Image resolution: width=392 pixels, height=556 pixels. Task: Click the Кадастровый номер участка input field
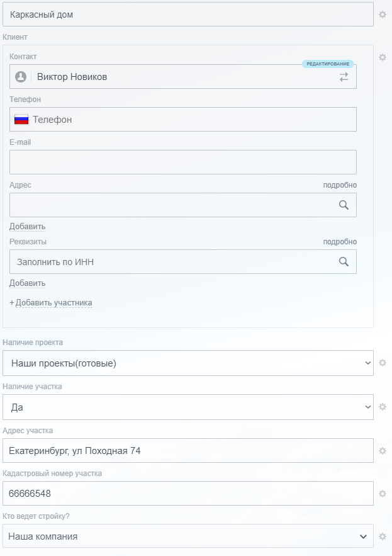tap(188, 494)
